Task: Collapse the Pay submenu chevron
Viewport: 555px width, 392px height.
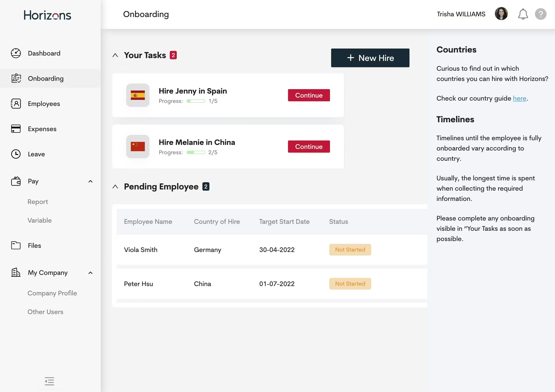Action: point(90,181)
